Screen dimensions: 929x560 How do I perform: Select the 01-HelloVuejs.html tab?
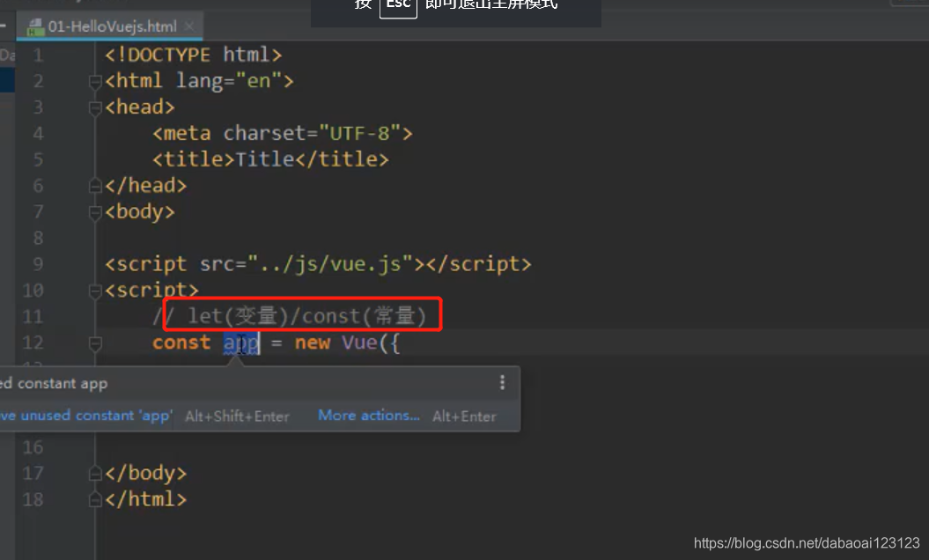pos(110,26)
